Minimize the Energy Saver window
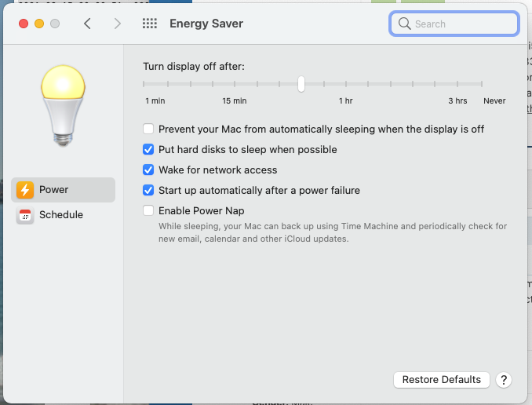Viewport: 532px width, 405px height. point(39,24)
